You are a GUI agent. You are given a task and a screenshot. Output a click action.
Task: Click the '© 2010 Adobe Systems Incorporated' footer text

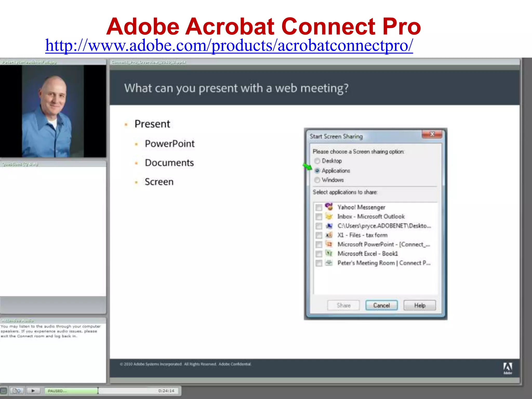click(185, 364)
